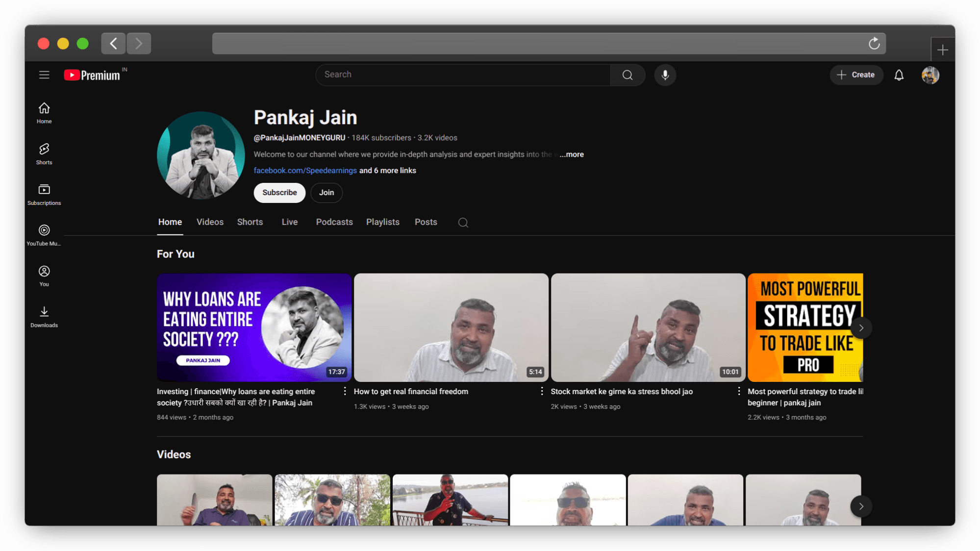The height and width of the screenshot is (551, 980).
Task: Open options for 'Stock market ke girne' video
Action: pos(739,391)
